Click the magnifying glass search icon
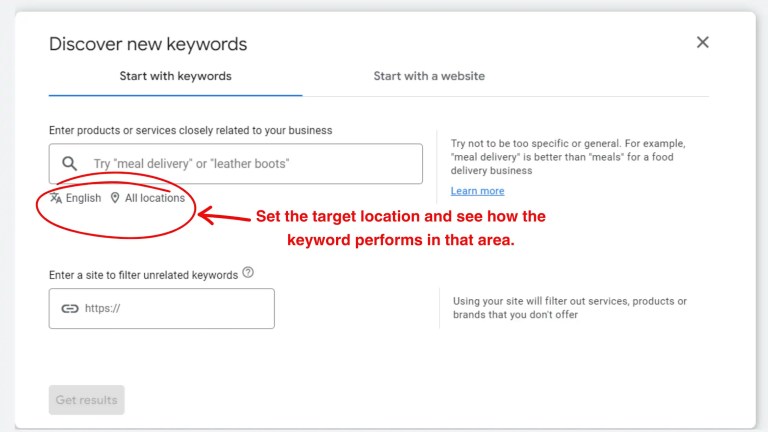768x432 pixels. [69, 163]
